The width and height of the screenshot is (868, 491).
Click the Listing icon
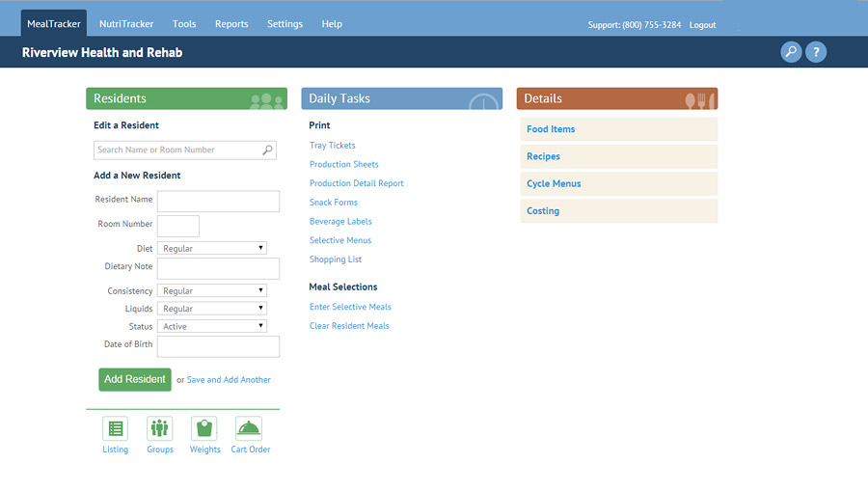click(x=115, y=428)
